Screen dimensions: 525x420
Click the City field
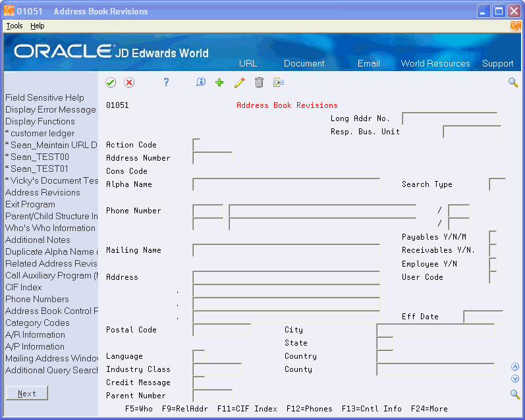click(x=435, y=330)
